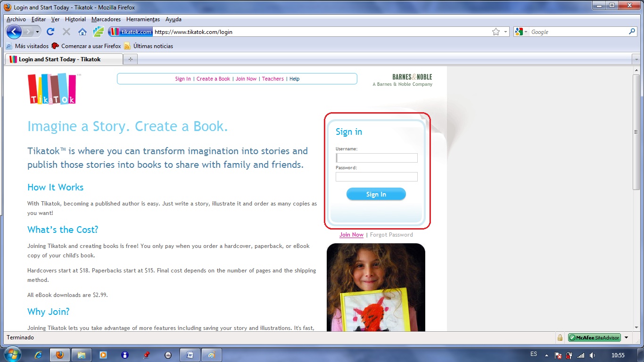This screenshot has width=644, height=362.
Task: Click the red pushpin taskbar icon
Action: (147, 354)
